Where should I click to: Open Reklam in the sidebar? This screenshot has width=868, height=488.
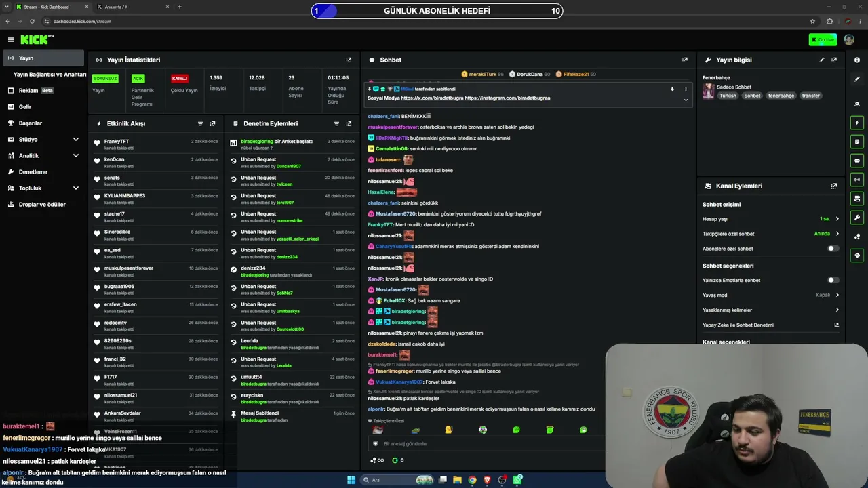(43, 91)
